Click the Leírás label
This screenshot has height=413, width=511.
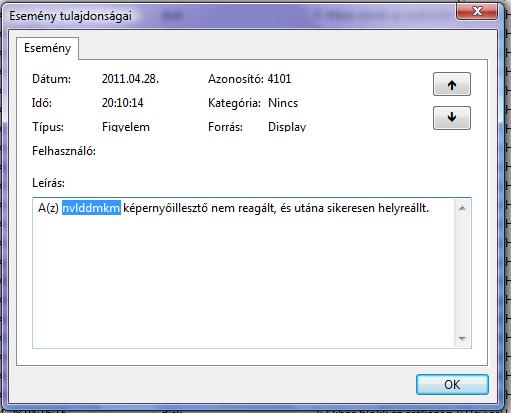click(x=48, y=183)
